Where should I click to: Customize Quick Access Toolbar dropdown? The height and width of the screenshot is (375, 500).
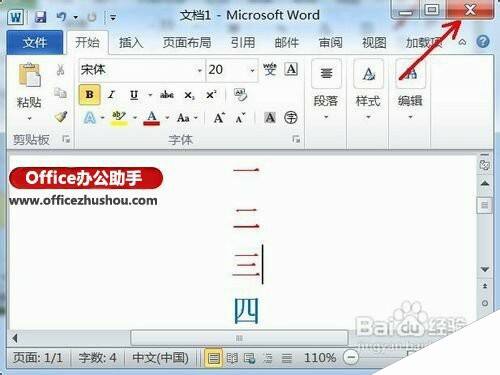tap(113, 17)
